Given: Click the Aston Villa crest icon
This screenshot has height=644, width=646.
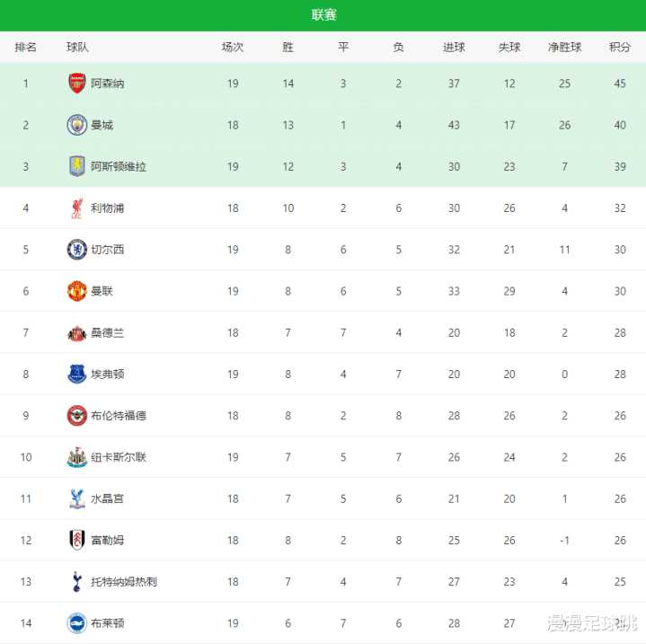Looking at the screenshot, I should pyautogui.click(x=77, y=166).
